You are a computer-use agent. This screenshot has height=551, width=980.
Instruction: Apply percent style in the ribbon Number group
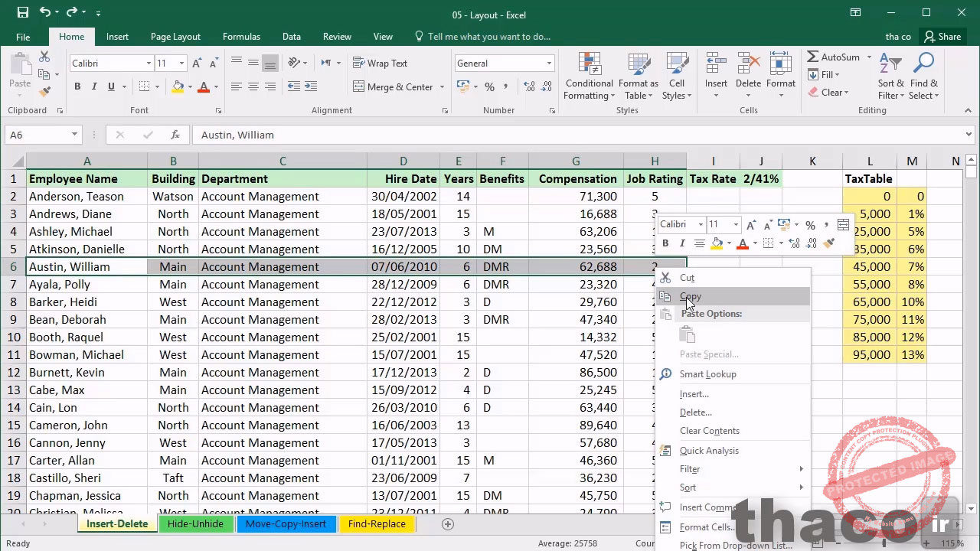point(489,87)
